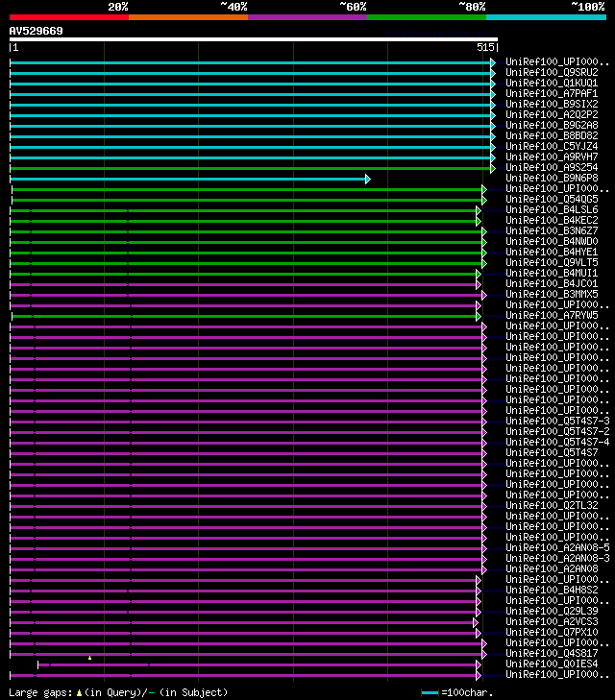The height and width of the screenshot is (700, 615).
Task: Open hit UniRef100_A2Q2P2
Action: click(x=552, y=114)
